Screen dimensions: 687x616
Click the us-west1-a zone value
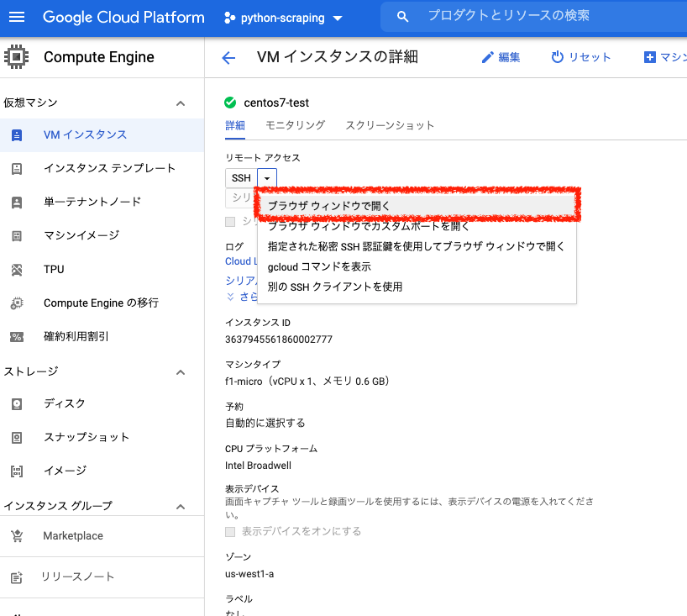249,574
